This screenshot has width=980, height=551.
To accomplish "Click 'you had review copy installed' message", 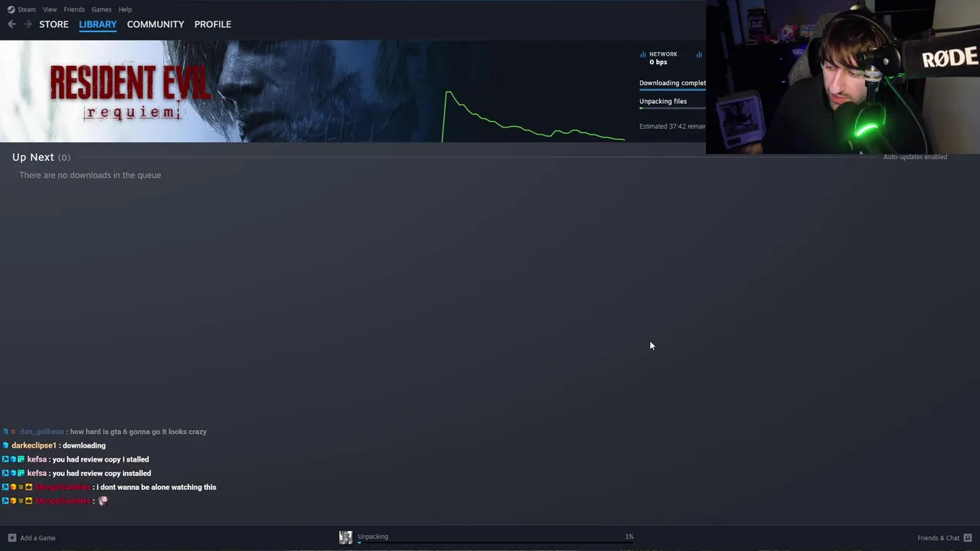I will point(102,473).
